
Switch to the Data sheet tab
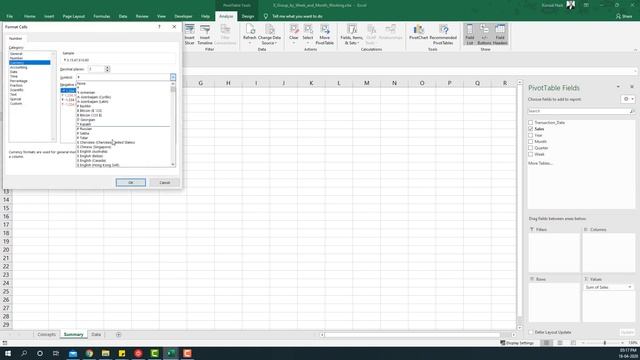(96, 335)
